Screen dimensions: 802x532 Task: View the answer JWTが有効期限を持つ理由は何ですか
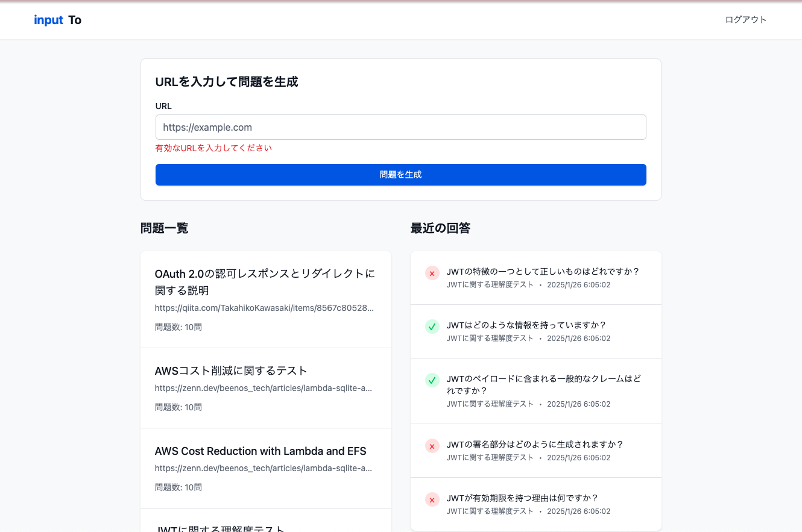point(522,498)
